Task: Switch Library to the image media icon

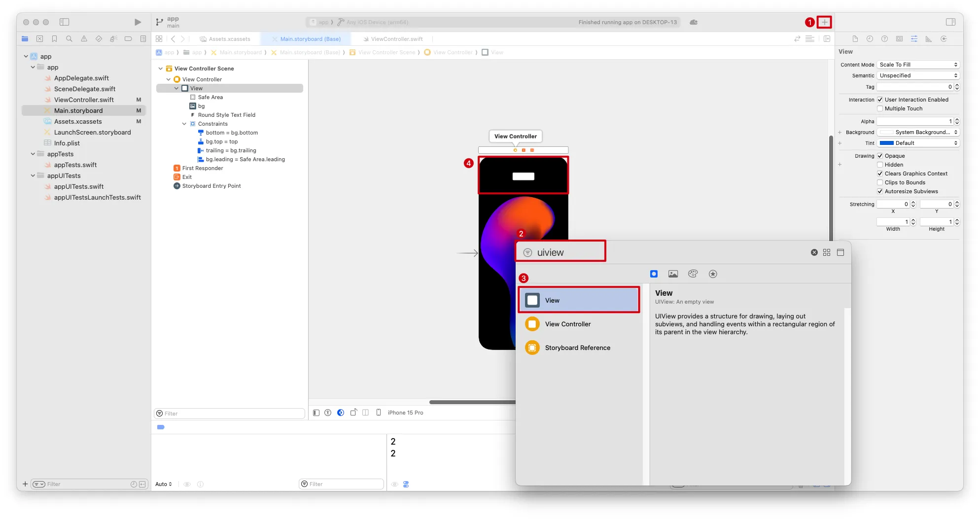Action: [673, 274]
